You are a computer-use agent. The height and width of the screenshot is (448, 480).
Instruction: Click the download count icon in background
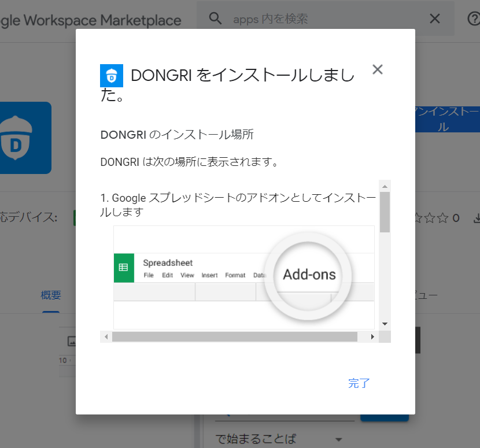pos(477,218)
